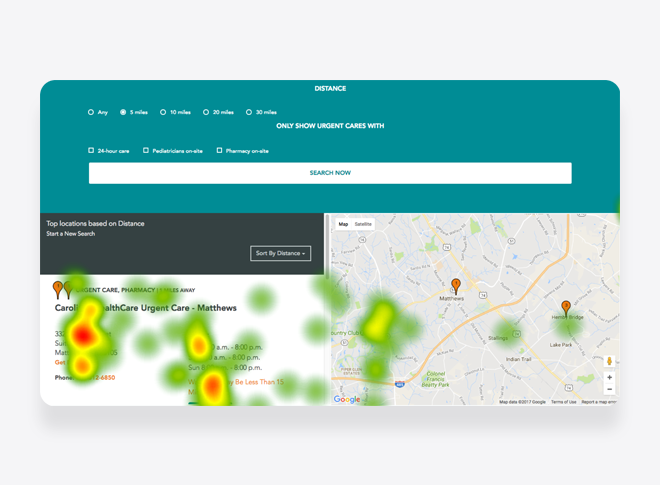Tick the Pediatricians on-site checkbox
The width and height of the screenshot is (660, 485).
coord(146,150)
